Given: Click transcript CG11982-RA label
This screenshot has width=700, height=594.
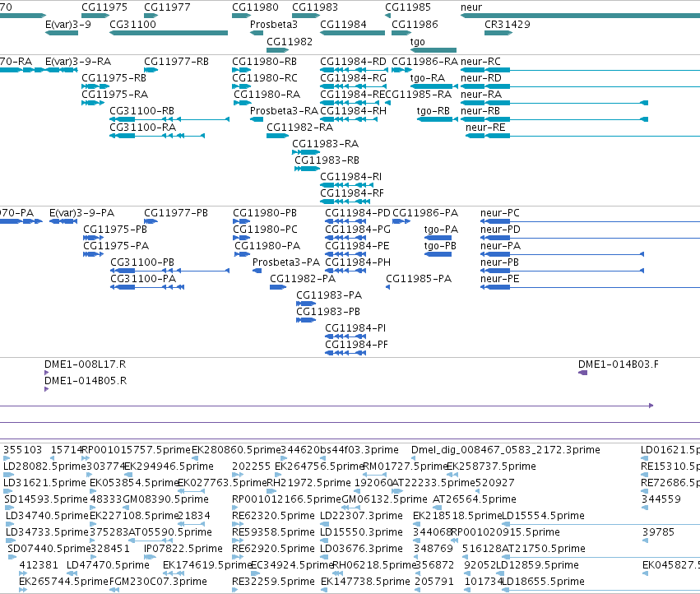Looking at the screenshot, I should tap(300, 128).
